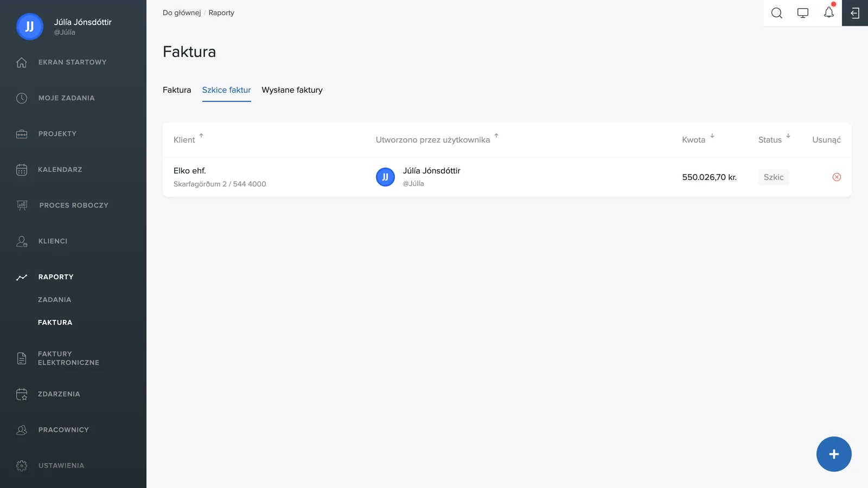Click the people icon beside Pracownicy
The height and width of the screenshot is (488, 868).
22,430
